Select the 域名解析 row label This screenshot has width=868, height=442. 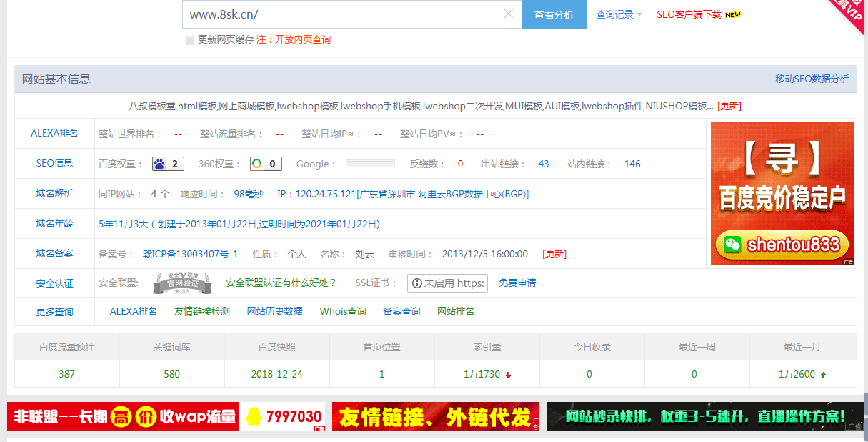tap(54, 194)
